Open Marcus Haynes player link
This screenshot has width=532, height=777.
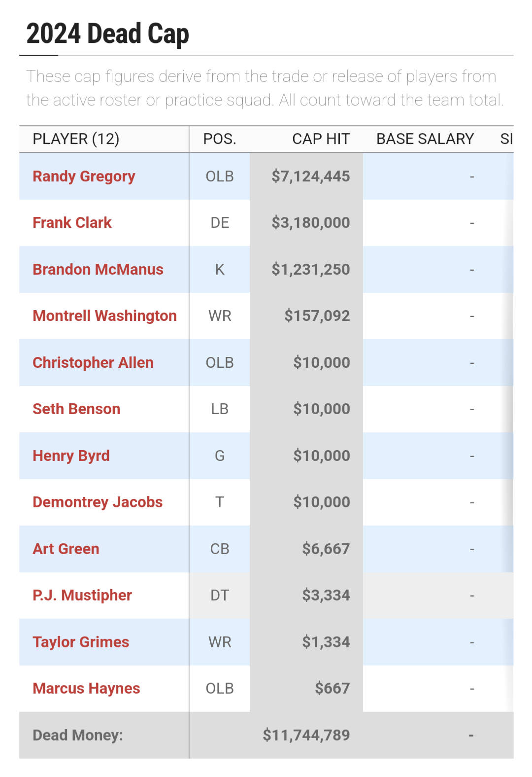pyautogui.click(x=86, y=689)
